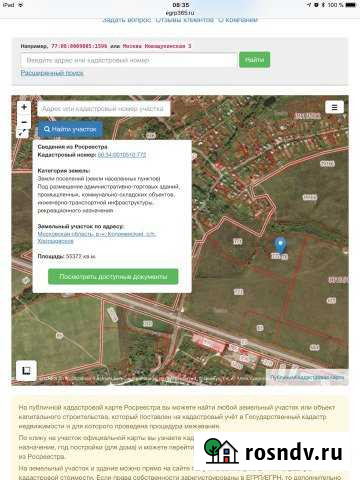
Task: Click the blue location pin marker on the map
Action: [x=280, y=245]
